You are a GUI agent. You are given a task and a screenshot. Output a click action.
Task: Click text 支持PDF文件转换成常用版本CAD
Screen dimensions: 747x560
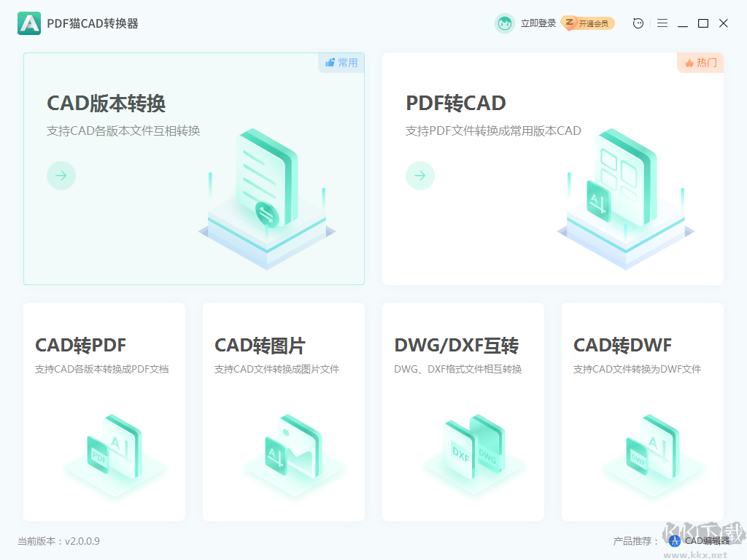pyautogui.click(x=493, y=131)
